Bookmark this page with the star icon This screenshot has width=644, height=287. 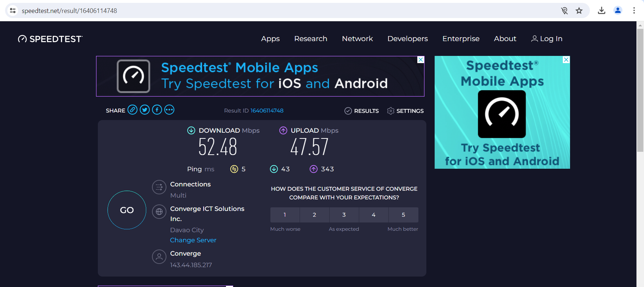pos(579,10)
